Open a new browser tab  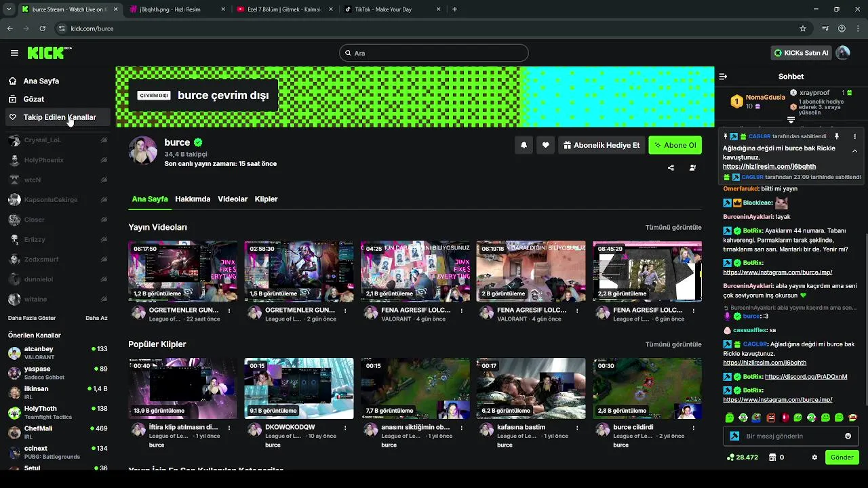[x=454, y=9]
